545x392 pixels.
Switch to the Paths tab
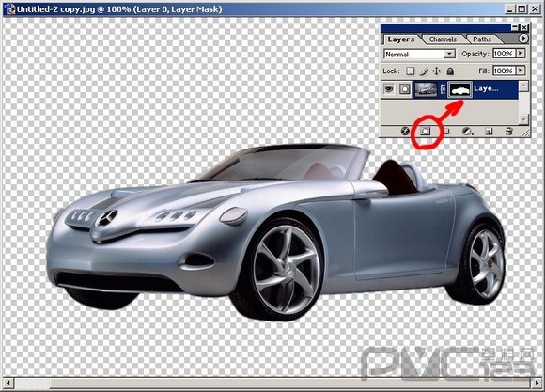click(482, 39)
